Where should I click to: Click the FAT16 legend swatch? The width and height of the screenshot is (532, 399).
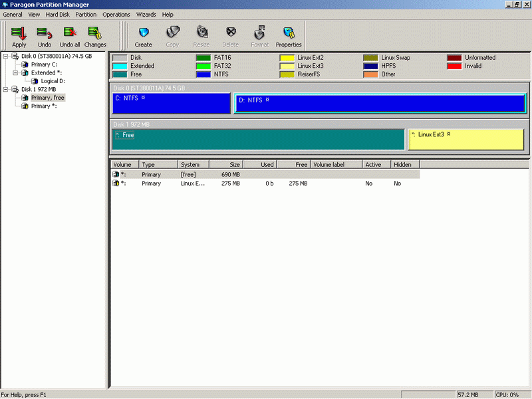(203, 58)
